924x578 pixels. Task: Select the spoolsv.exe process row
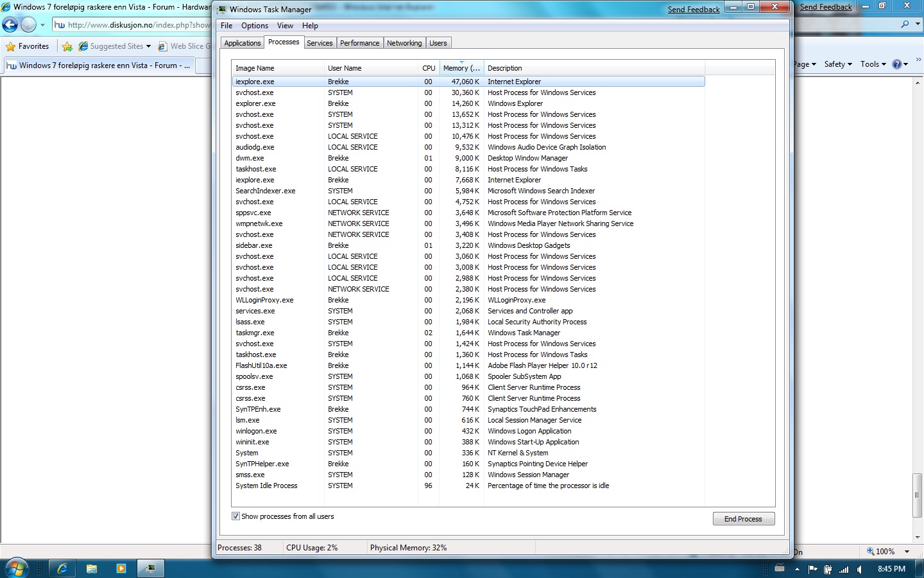click(468, 376)
